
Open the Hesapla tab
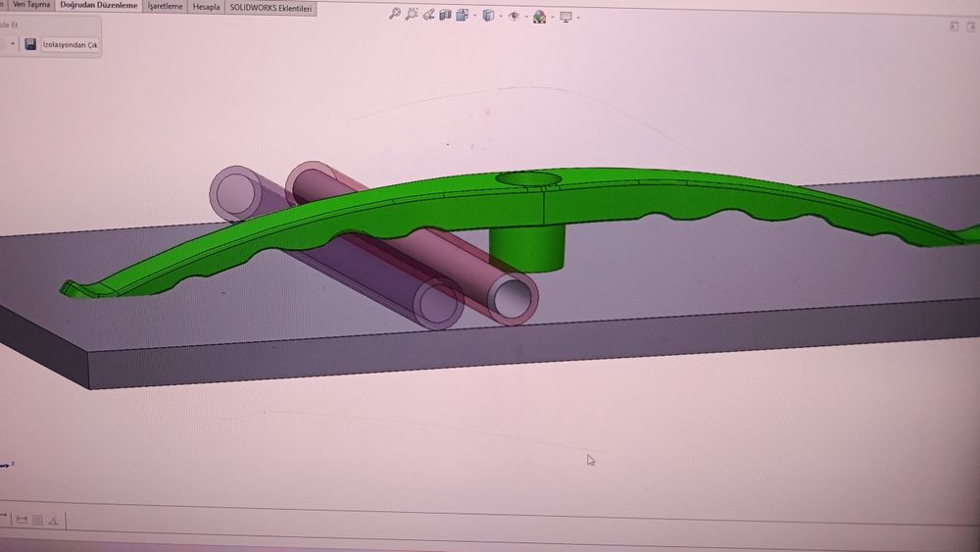(206, 7)
